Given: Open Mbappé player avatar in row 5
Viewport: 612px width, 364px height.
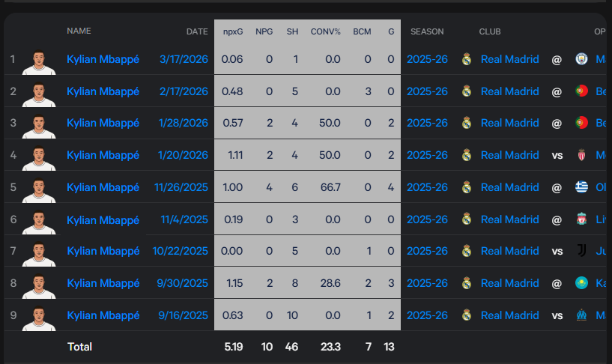Looking at the screenshot, I should pos(39,190).
